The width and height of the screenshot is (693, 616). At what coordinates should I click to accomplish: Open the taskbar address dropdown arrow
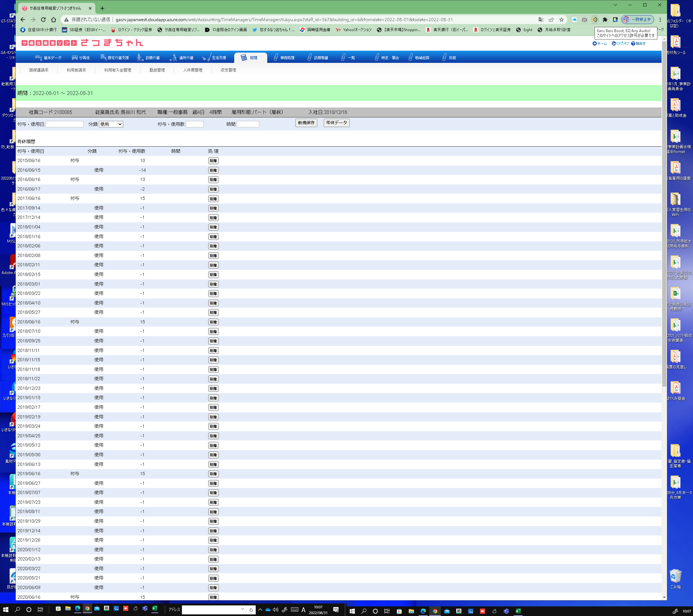[x=243, y=609]
